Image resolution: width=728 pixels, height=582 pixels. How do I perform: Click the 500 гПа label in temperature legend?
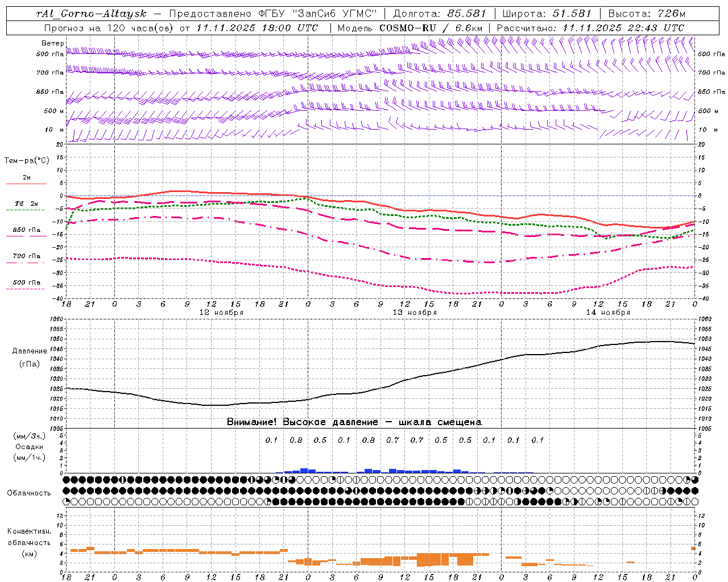27,282
